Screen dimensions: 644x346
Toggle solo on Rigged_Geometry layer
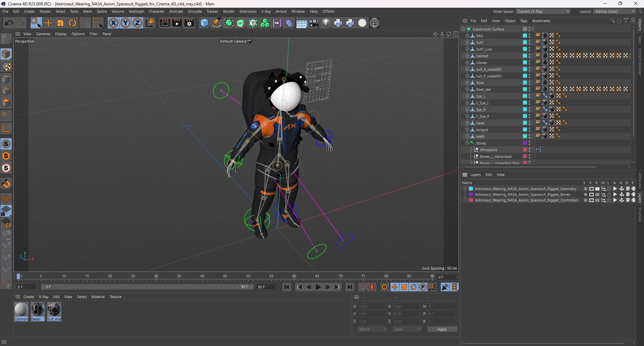586,189
